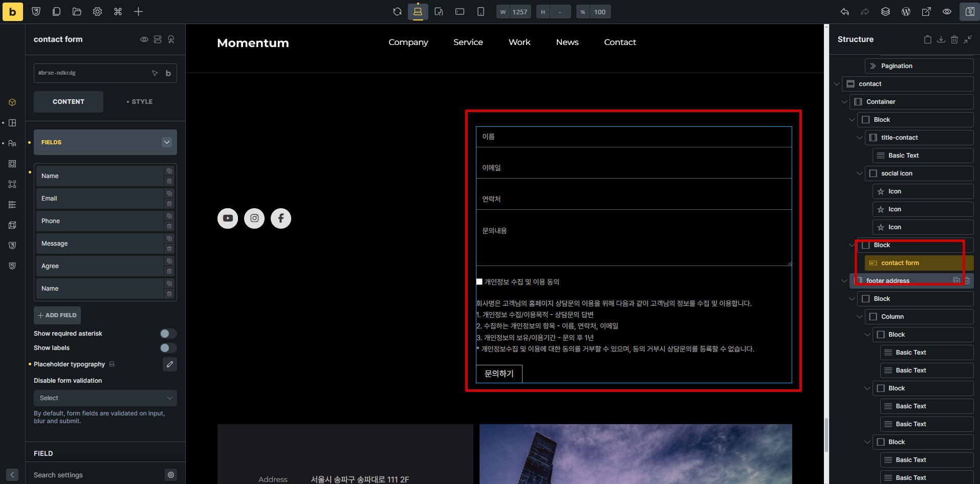Check the 개인정보 수집 및 이용 동의 checkbox

[x=480, y=282]
